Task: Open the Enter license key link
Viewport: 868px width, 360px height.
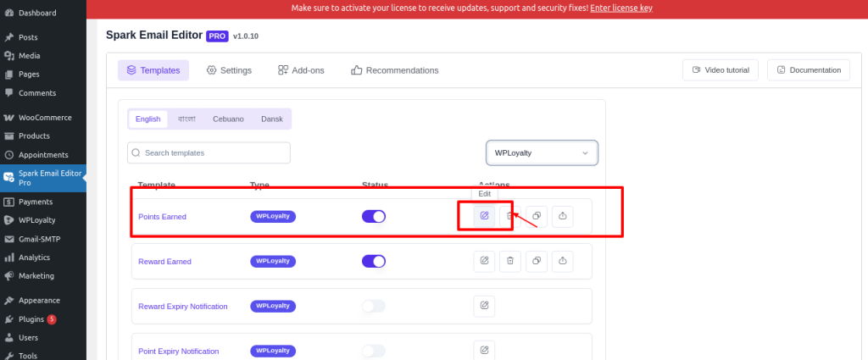Action: click(621, 8)
